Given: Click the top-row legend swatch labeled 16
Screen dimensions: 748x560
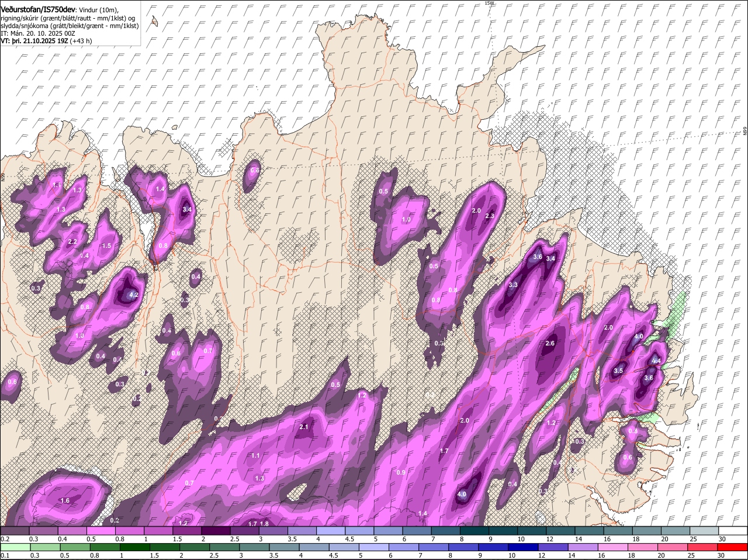Looking at the screenshot, I should click(618, 531).
